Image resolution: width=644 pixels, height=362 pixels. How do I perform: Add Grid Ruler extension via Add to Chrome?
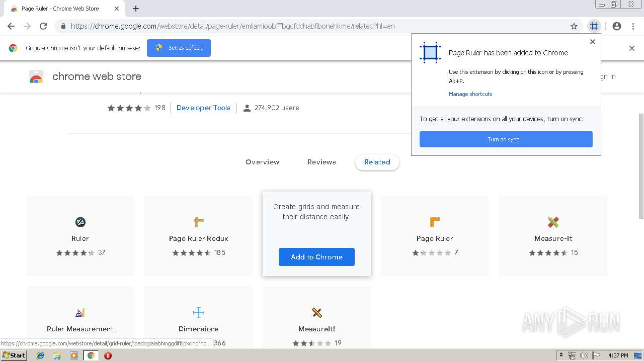coord(316,257)
